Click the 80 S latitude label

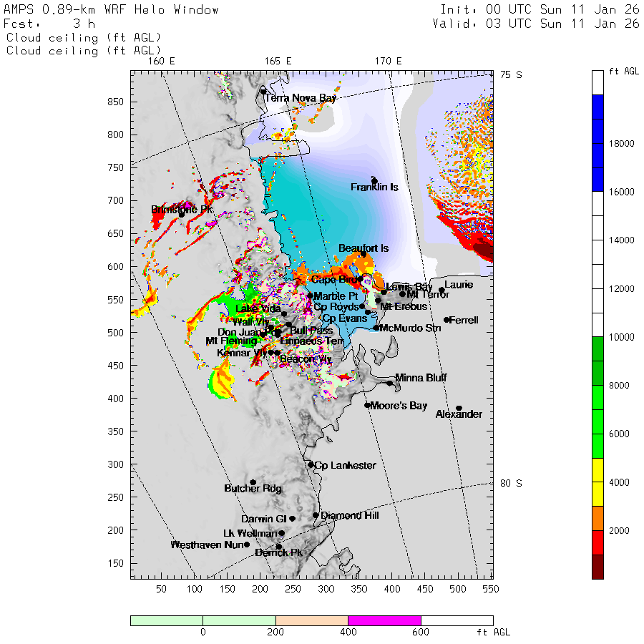(x=511, y=484)
